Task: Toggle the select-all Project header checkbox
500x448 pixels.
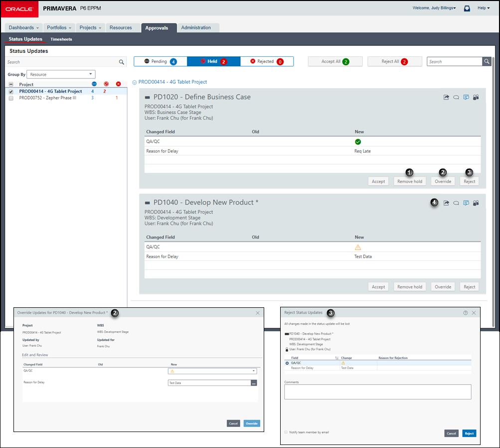Action: coord(11,84)
